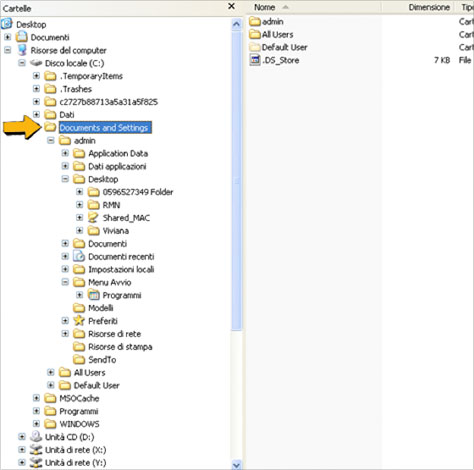Collapse the Menu Avvio folder node
474x470 pixels.
(x=65, y=282)
